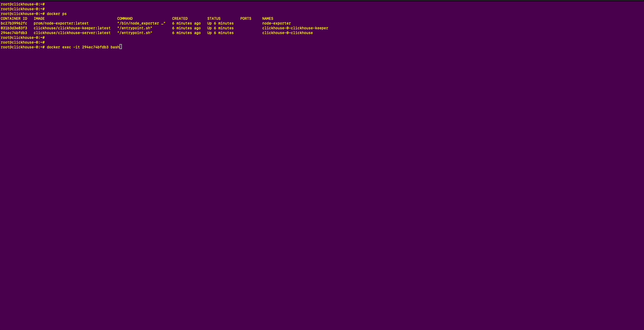Click the clickhouse-0-clickhouse container name
The height and width of the screenshot is (330, 644).
tap(288, 33)
